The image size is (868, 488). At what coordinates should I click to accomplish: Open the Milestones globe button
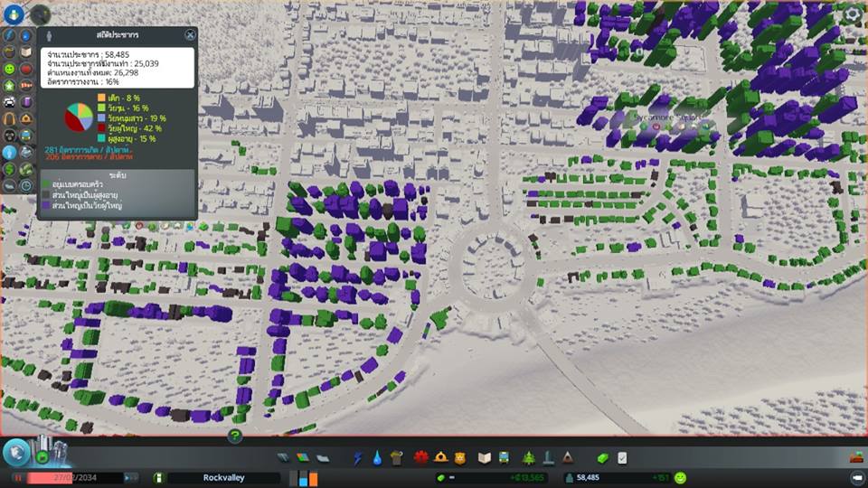coord(16,453)
